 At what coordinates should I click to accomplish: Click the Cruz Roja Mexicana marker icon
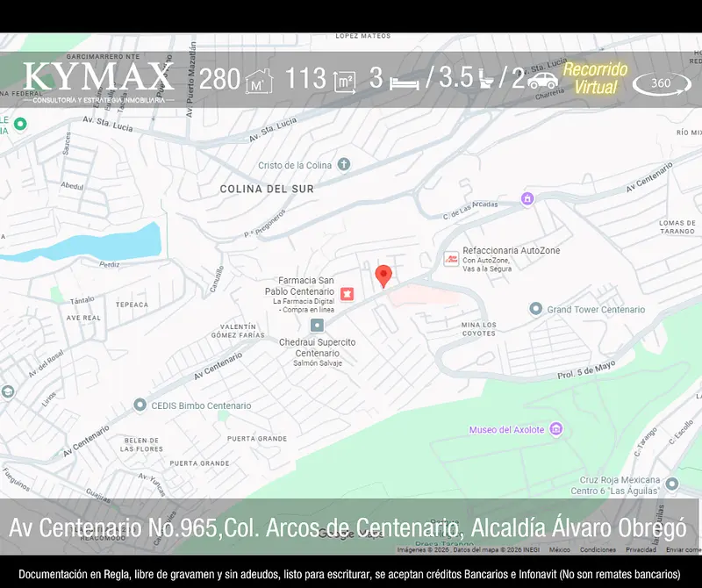click(x=671, y=484)
